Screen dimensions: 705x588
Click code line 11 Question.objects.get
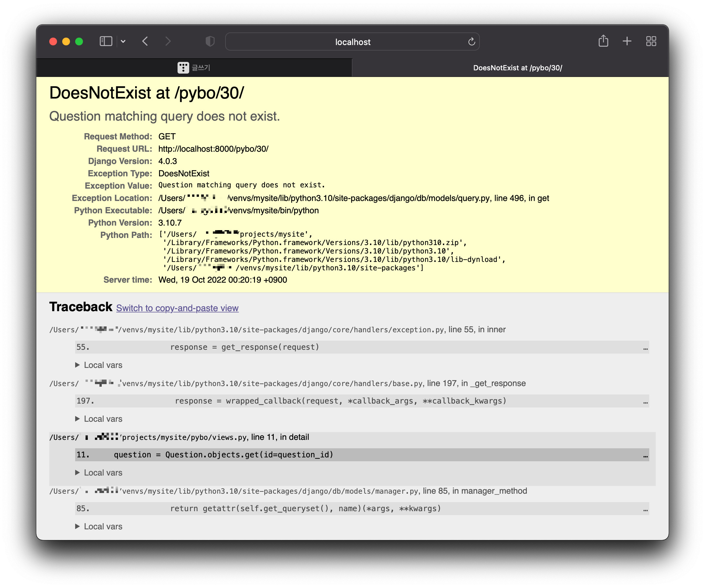click(x=223, y=455)
